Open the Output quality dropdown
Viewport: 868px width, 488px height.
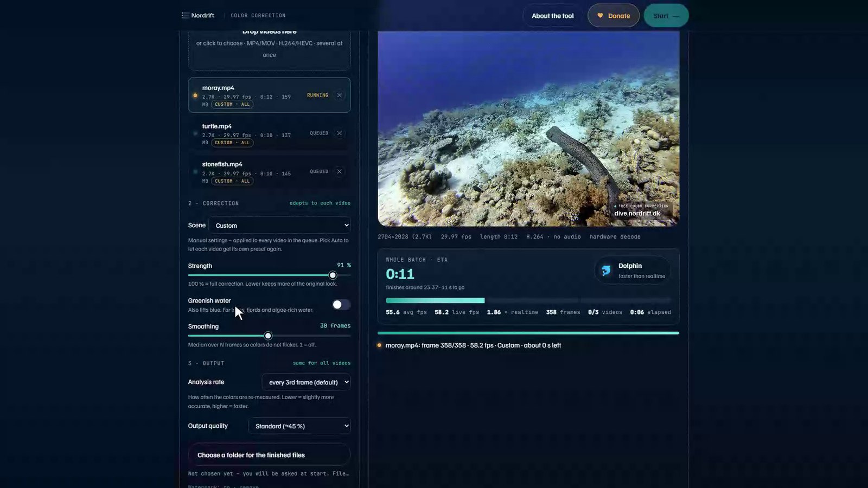pos(299,426)
